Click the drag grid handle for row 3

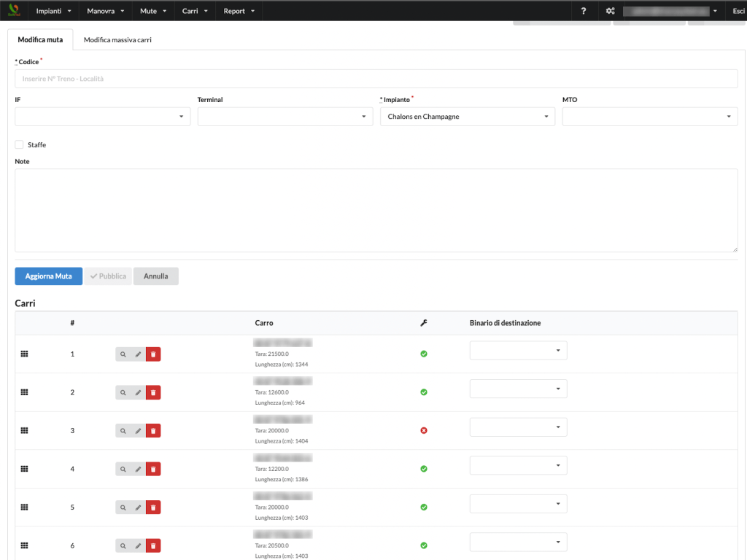24,430
